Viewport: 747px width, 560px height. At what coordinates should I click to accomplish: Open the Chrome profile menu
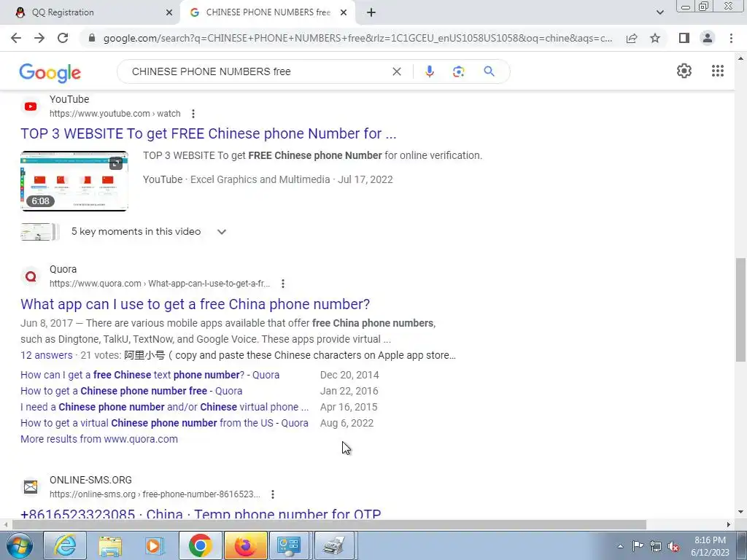click(708, 38)
